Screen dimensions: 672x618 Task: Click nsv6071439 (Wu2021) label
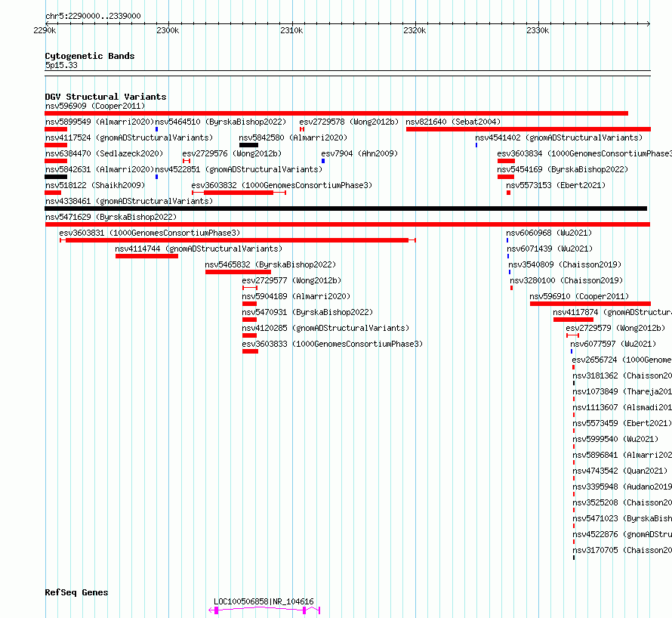click(550, 249)
